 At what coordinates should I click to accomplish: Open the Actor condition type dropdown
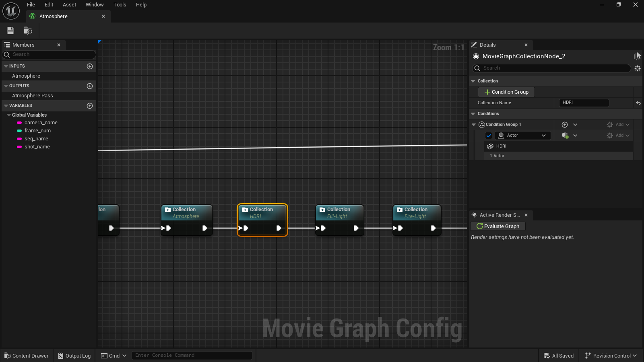point(522,136)
